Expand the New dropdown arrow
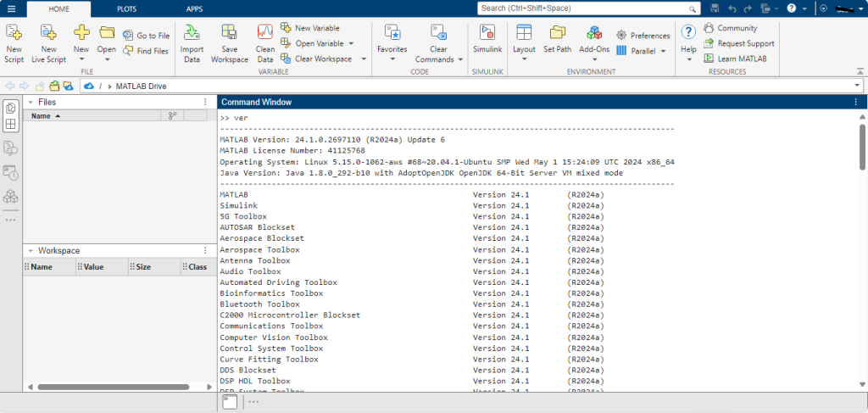Image resolution: width=868 pixels, height=413 pixels. pyautogui.click(x=81, y=60)
